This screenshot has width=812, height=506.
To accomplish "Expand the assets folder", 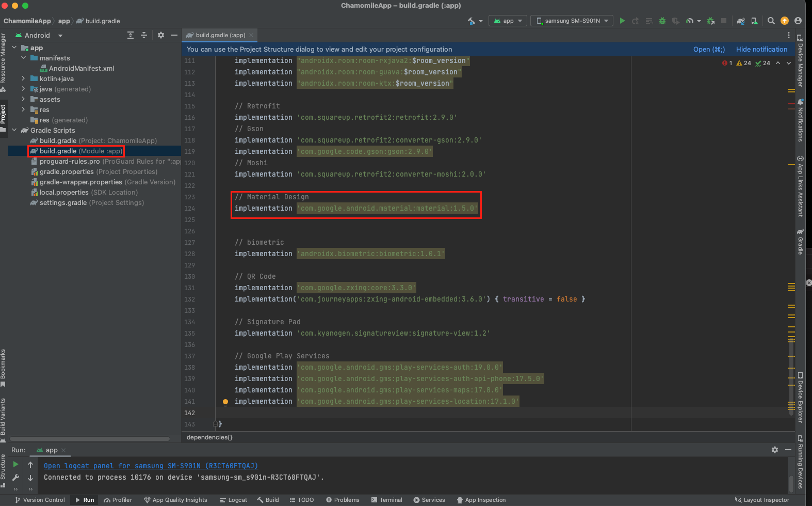I will pyautogui.click(x=23, y=99).
